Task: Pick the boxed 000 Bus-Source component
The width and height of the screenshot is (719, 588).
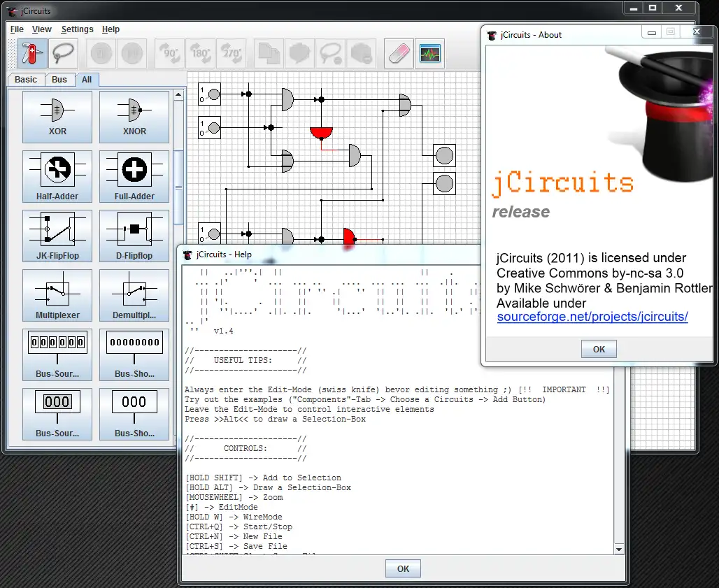Action: 57,415
